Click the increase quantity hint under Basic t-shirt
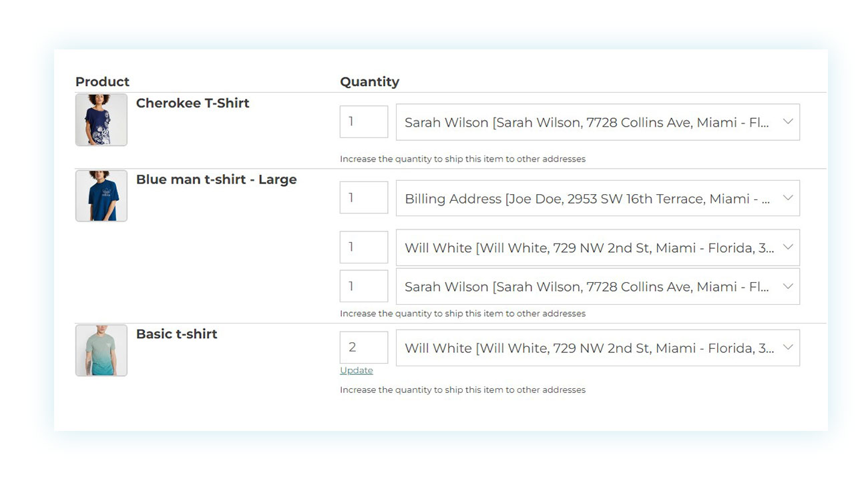Image resolution: width=868 pixels, height=483 pixels. [463, 390]
